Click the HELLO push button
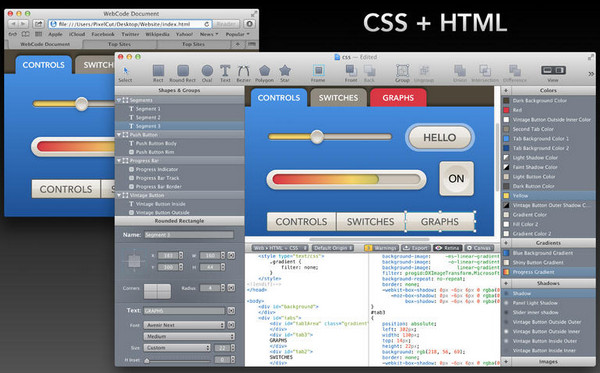The width and height of the screenshot is (600, 373). [440, 138]
